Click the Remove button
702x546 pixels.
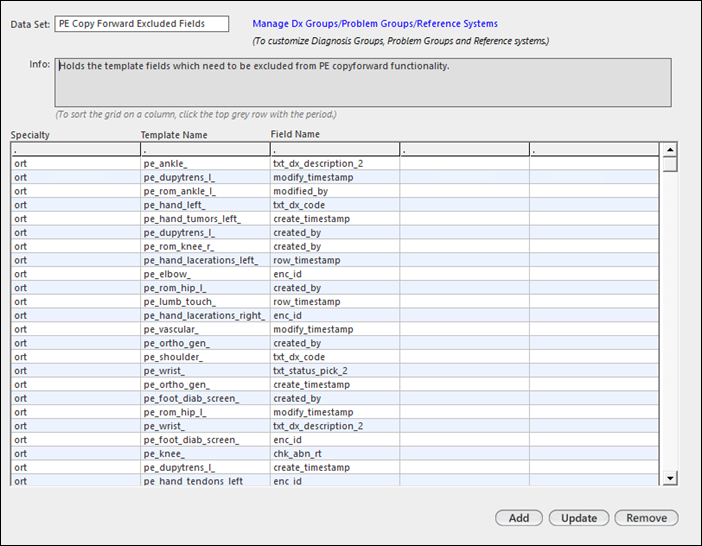pyautogui.click(x=646, y=518)
